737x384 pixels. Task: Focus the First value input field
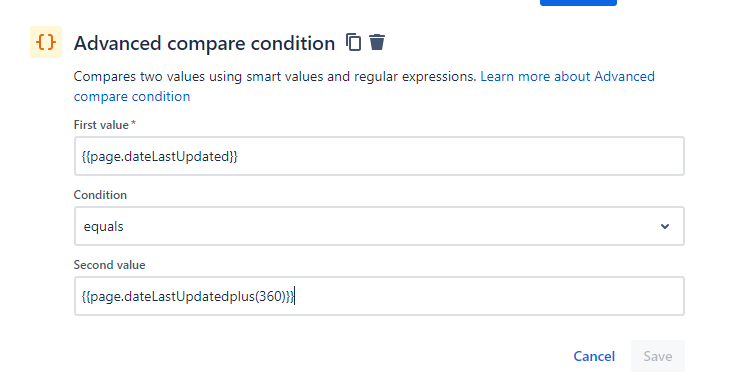coord(379,156)
